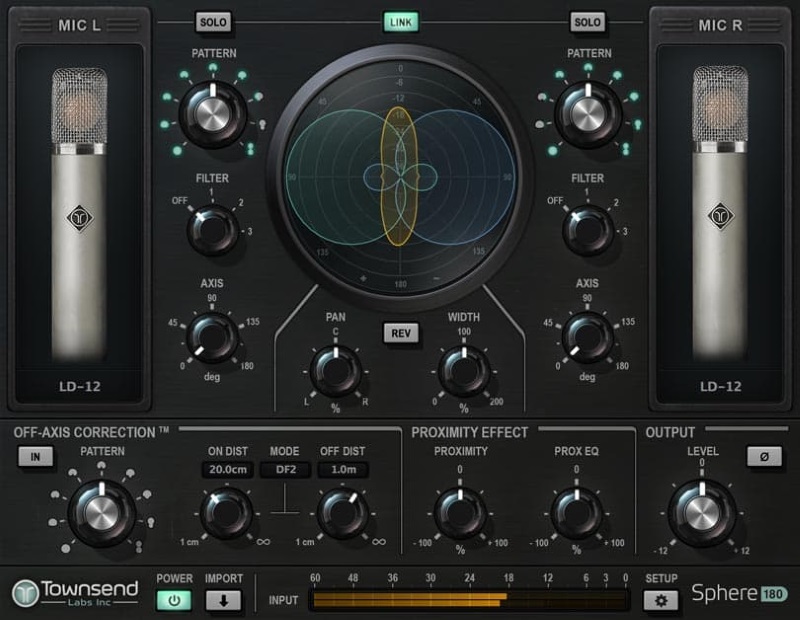This screenshot has width=800, height=620.
Task: Click the MIC R Axis knob
Action: click(588, 337)
